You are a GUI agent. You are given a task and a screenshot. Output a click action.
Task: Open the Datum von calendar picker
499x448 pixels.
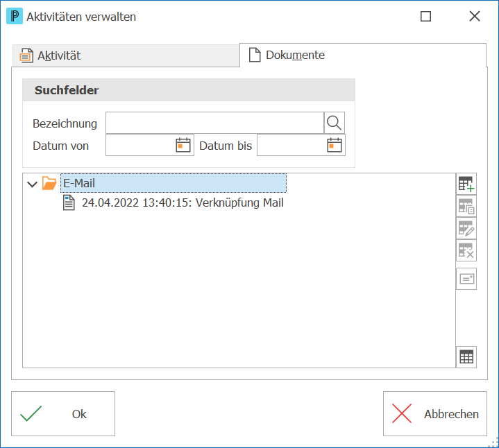click(183, 145)
